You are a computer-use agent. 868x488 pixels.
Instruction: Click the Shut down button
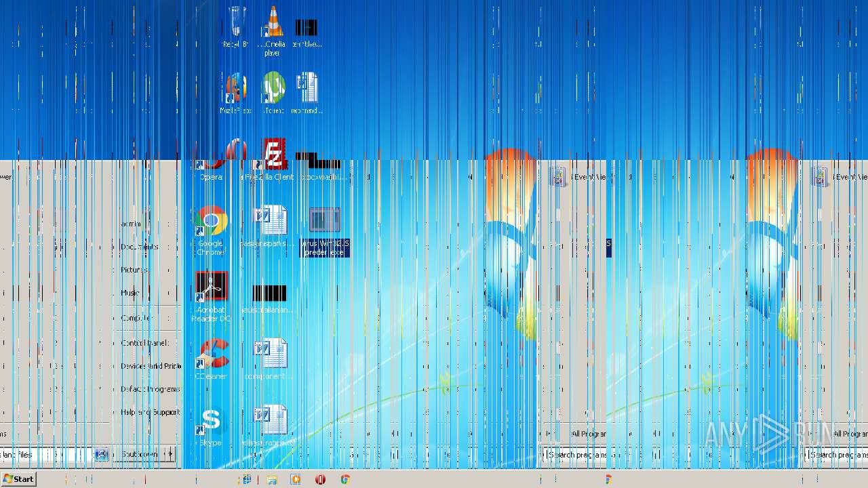pyautogui.click(x=139, y=454)
